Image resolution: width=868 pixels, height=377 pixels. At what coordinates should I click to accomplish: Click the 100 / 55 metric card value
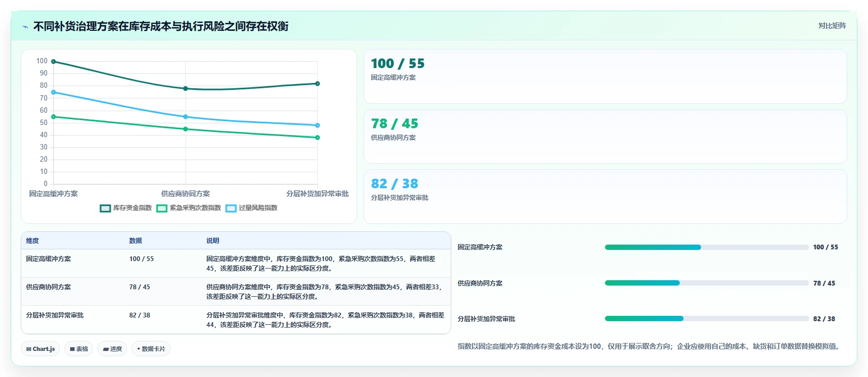pyautogui.click(x=398, y=64)
